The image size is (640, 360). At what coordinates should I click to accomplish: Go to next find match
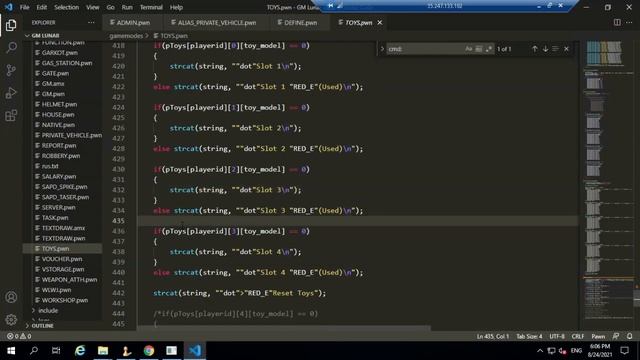(545, 49)
